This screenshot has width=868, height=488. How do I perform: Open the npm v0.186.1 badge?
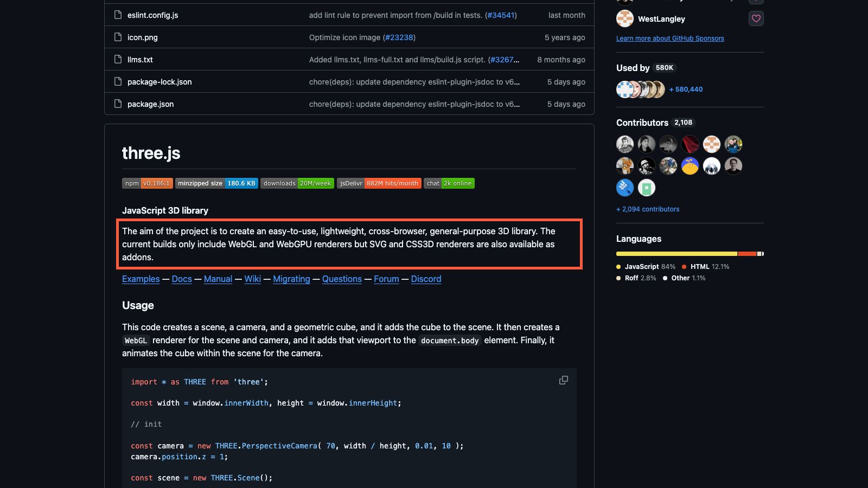pos(148,183)
